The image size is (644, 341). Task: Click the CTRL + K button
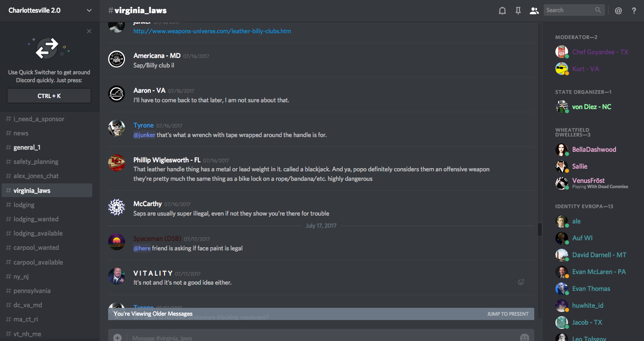tap(49, 96)
